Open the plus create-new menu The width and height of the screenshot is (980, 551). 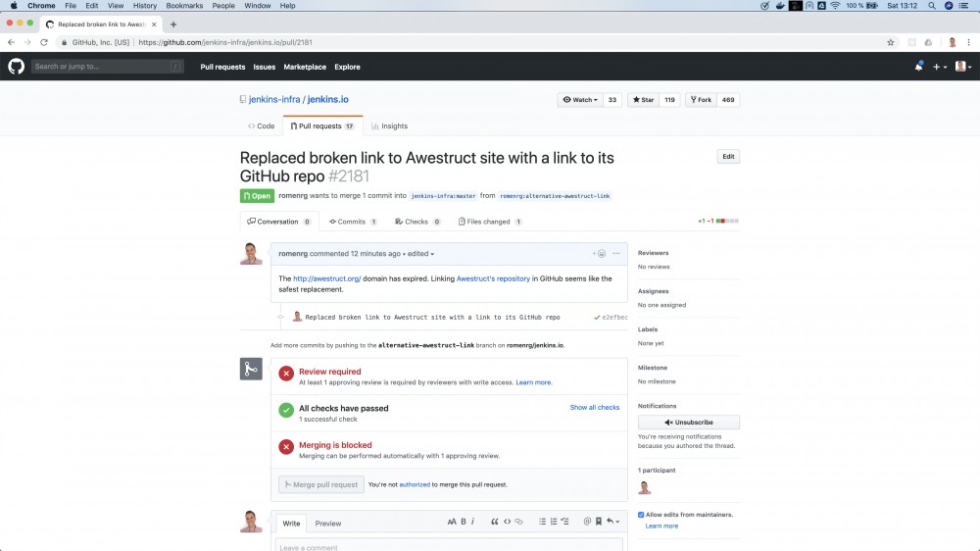pos(940,67)
